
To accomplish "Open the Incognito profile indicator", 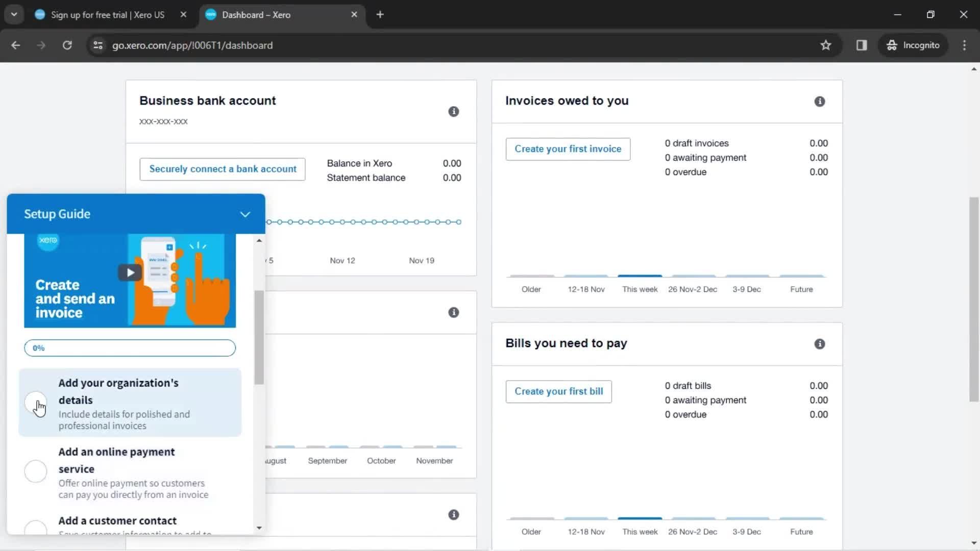I will coord(913,45).
